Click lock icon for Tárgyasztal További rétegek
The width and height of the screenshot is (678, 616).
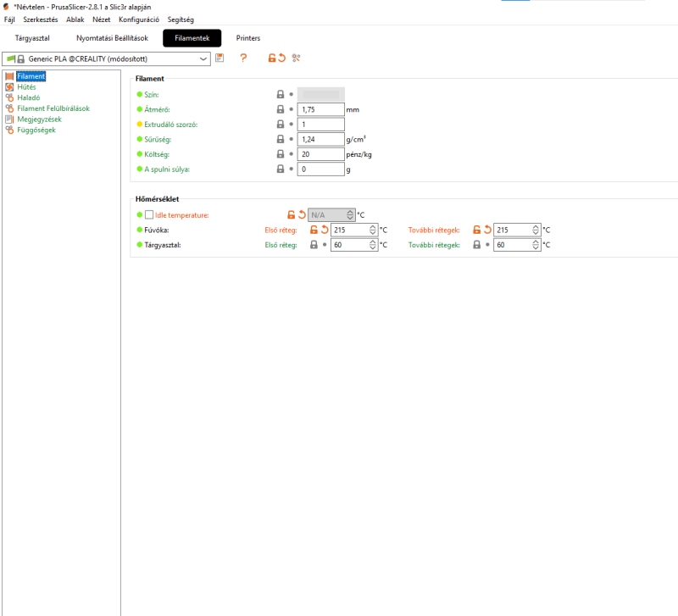tap(477, 245)
